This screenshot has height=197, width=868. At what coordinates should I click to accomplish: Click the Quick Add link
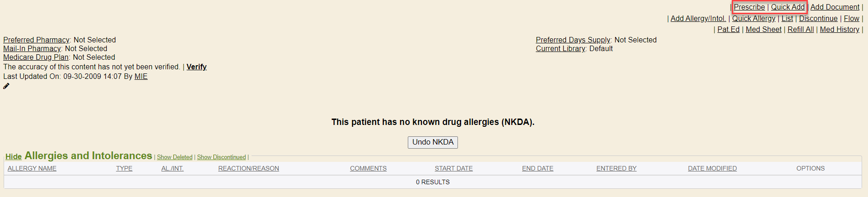click(x=787, y=7)
